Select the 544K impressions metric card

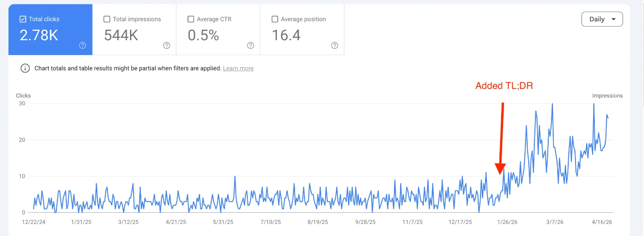(134, 30)
